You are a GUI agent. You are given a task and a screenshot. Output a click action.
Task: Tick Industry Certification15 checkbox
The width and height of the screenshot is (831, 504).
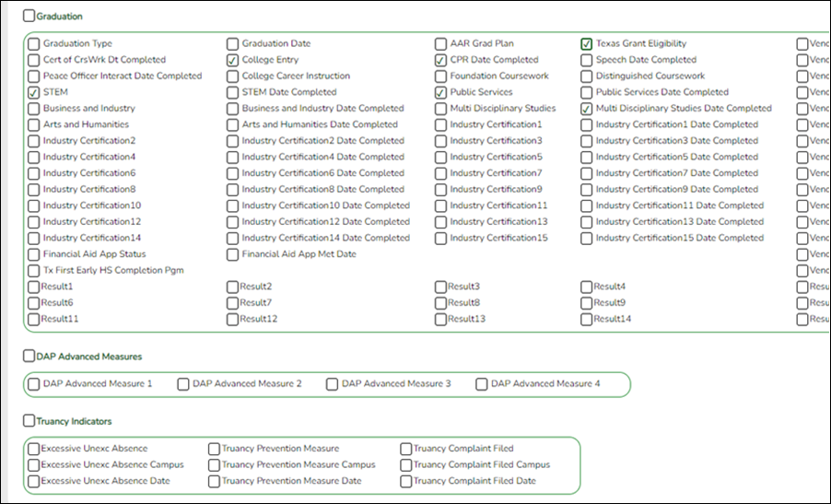click(441, 239)
